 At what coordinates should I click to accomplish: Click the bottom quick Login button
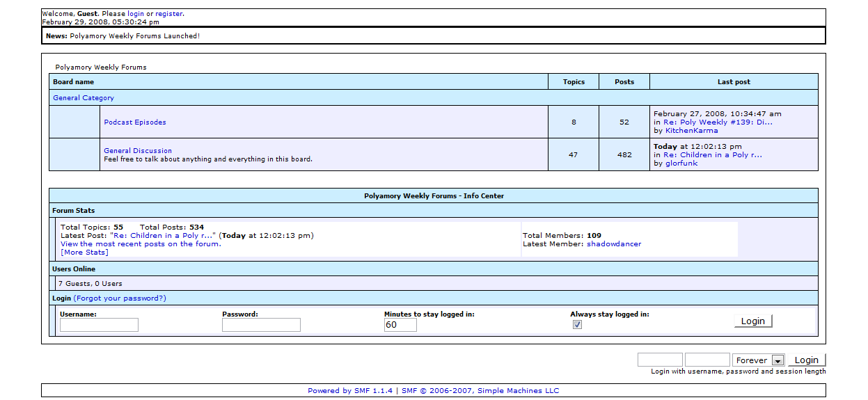tap(807, 360)
